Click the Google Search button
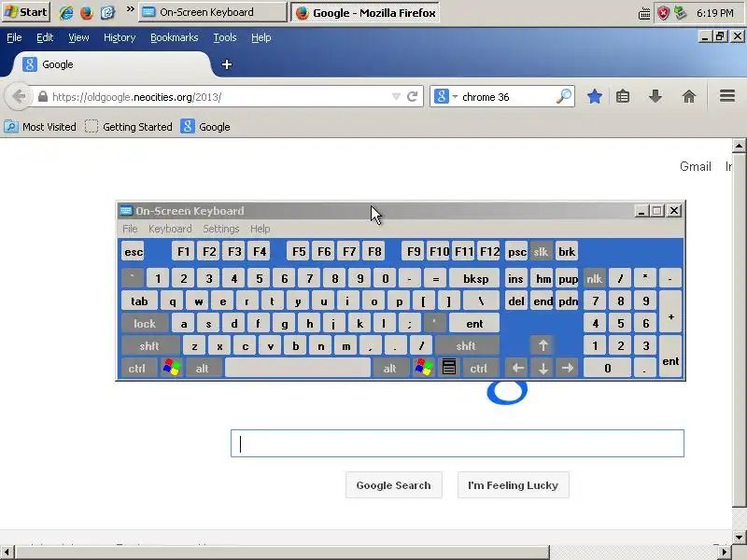 tap(393, 484)
